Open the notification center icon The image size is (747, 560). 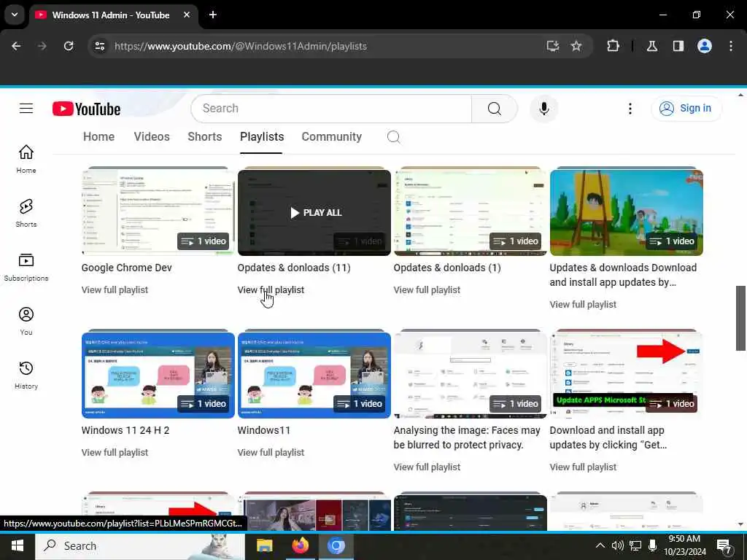[724, 546]
